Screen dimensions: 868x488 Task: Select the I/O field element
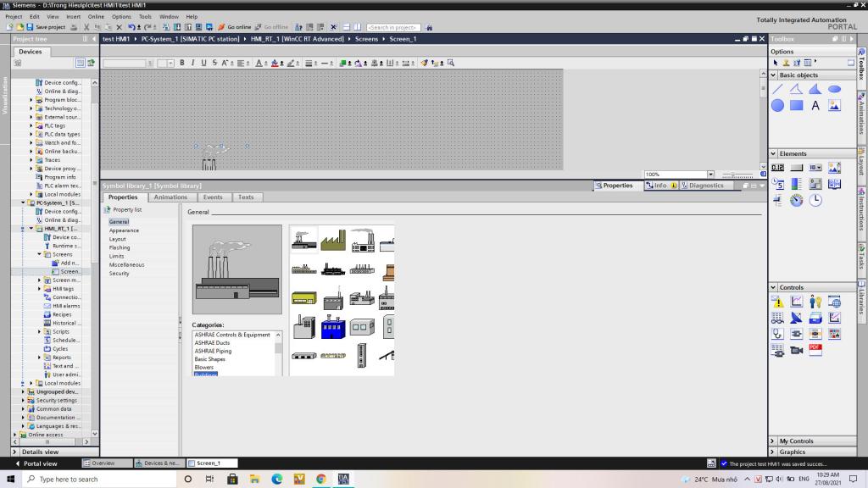pos(778,168)
